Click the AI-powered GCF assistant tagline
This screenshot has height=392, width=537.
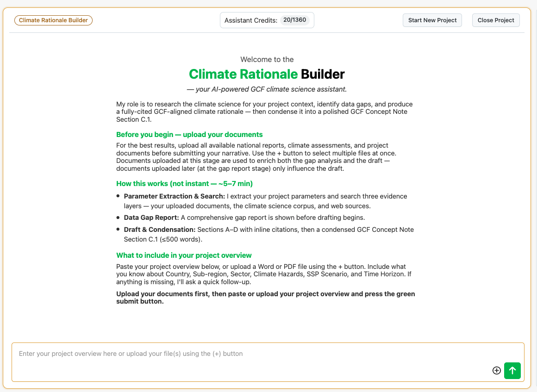pos(267,89)
